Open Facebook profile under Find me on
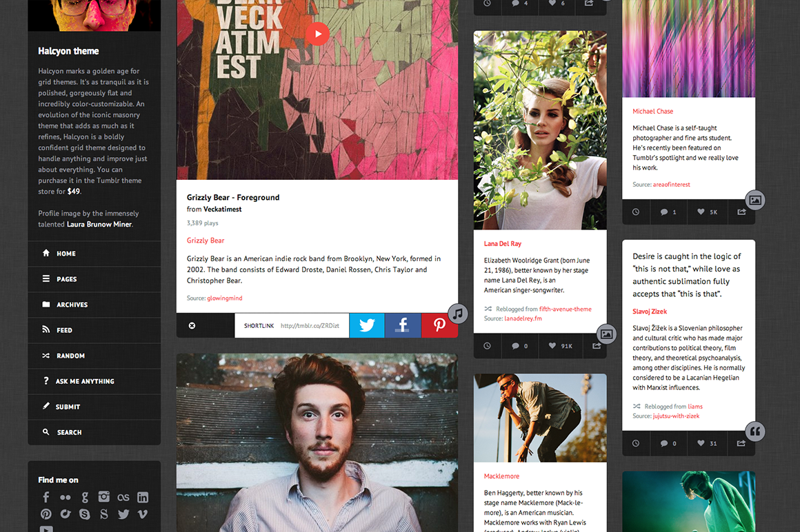Viewport: 800px width, 532px height. pos(46,498)
